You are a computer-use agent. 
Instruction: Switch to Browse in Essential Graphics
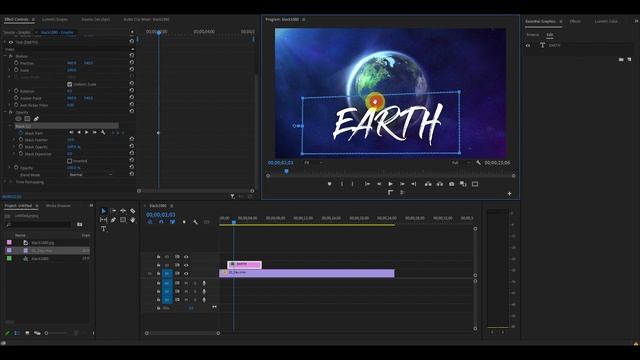(x=533, y=35)
